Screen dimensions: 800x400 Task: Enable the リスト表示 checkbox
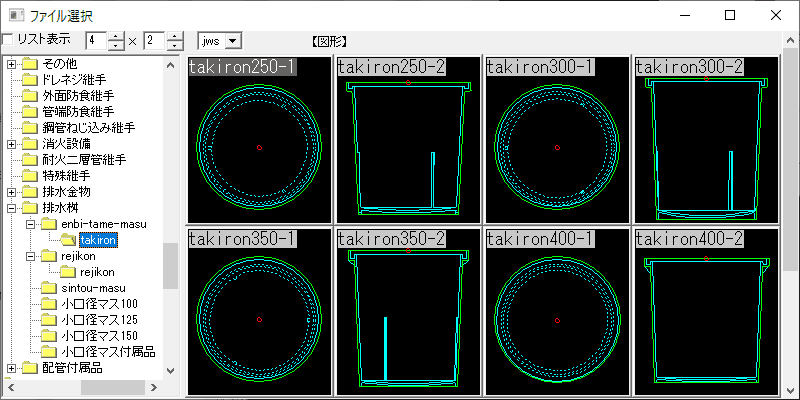(x=8, y=40)
